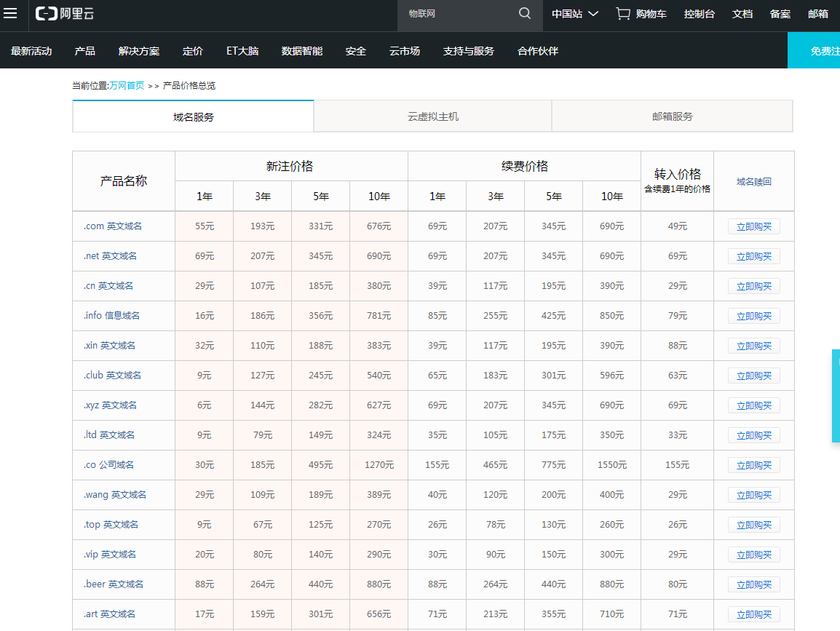Switch to the 云虚拟主机 tab

pos(433,116)
